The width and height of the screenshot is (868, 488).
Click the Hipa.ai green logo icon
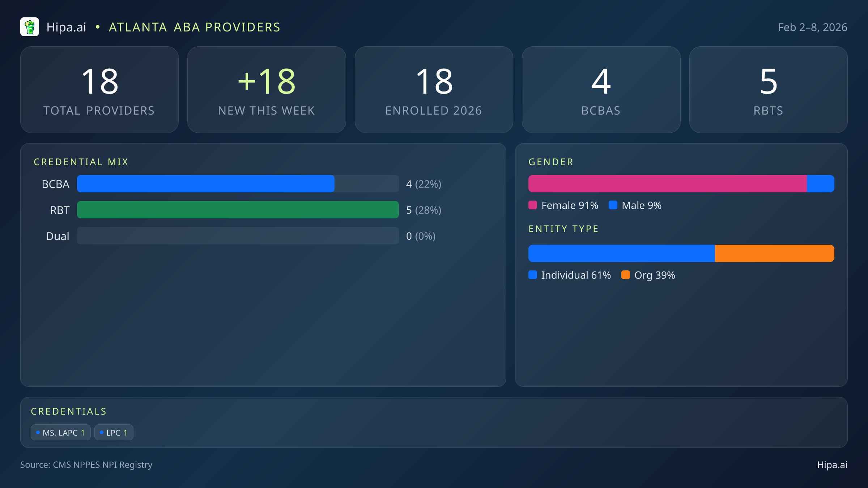click(x=30, y=27)
